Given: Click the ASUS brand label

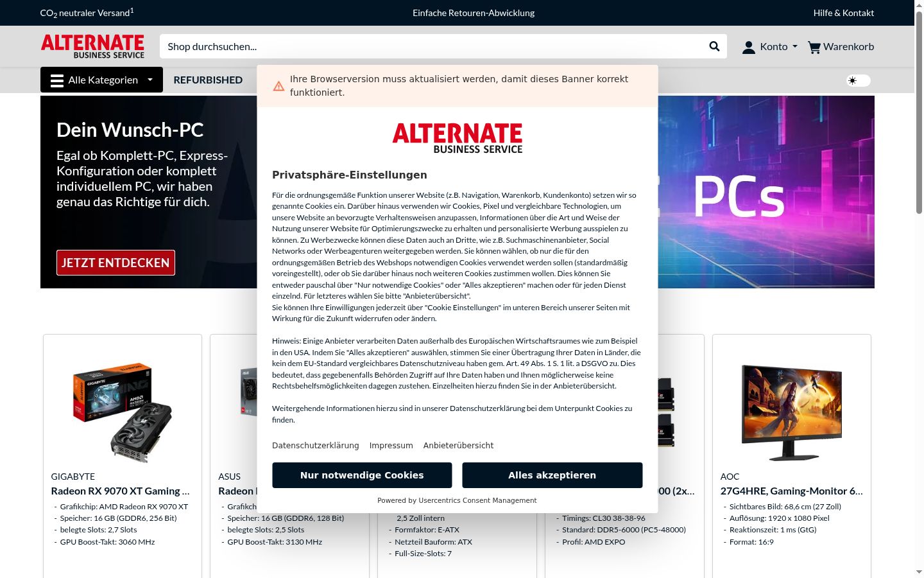Looking at the screenshot, I should tap(229, 477).
